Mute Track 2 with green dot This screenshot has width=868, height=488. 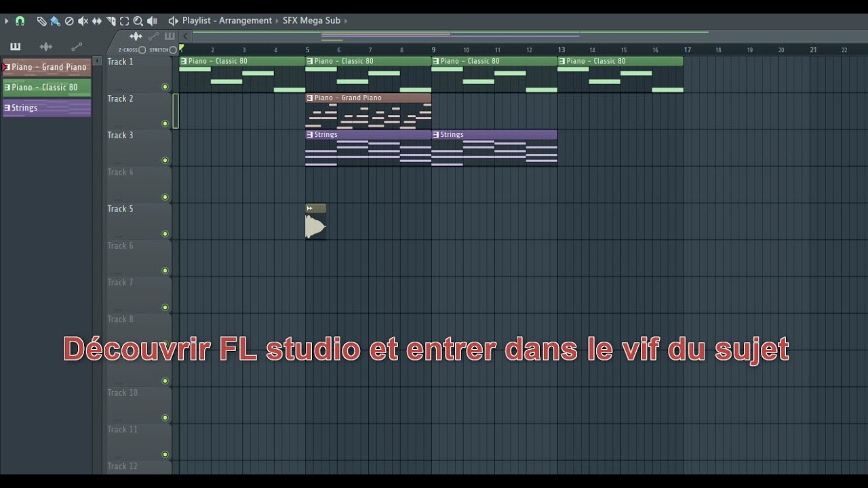165,123
